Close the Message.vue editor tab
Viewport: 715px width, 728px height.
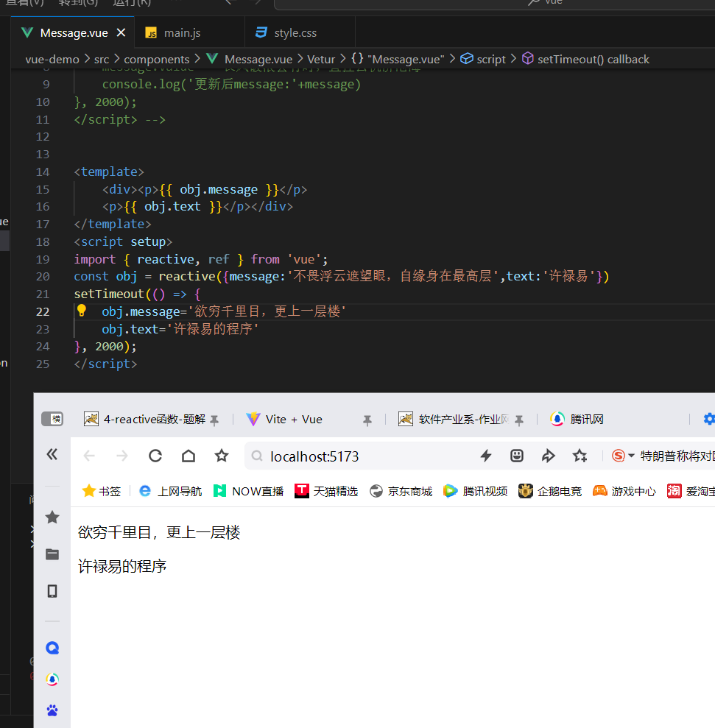pyautogui.click(x=121, y=33)
